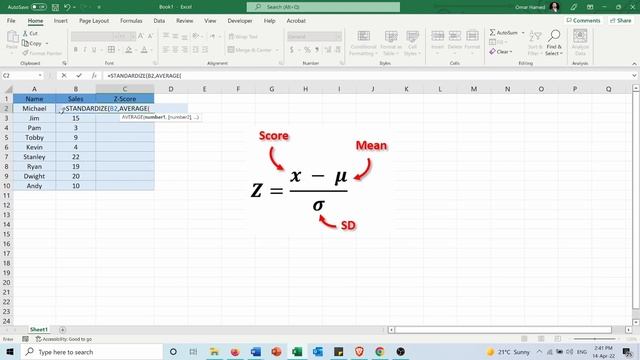
Task: Click Accessibility: Good to go status
Action: click(64, 339)
